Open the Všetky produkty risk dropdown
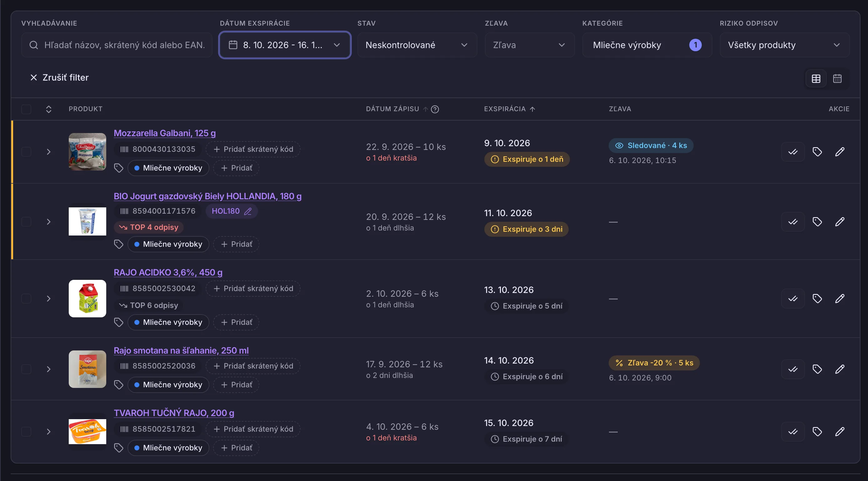Image resolution: width=868 pixels, height=481 pixels. (785, 45)
